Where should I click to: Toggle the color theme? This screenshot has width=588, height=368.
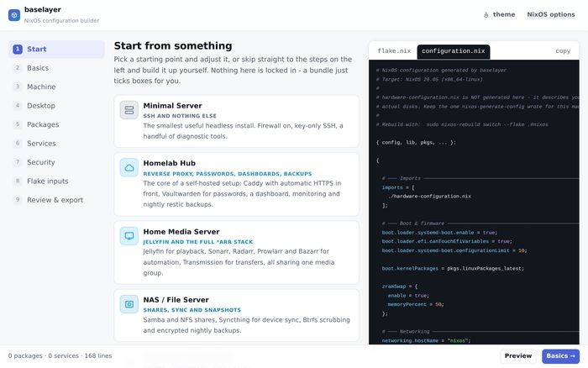pyautogui.click(x=499, y=14)
